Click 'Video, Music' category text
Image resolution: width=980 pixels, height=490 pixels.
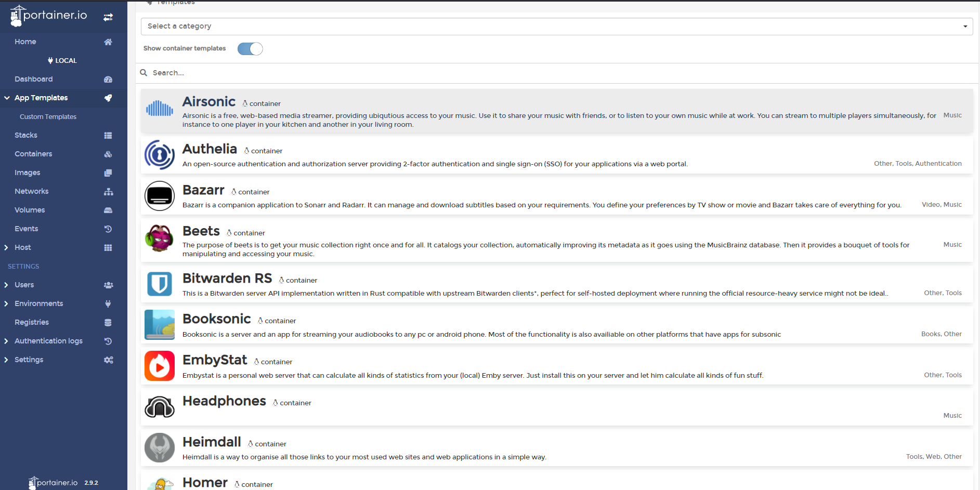[942, 205]
